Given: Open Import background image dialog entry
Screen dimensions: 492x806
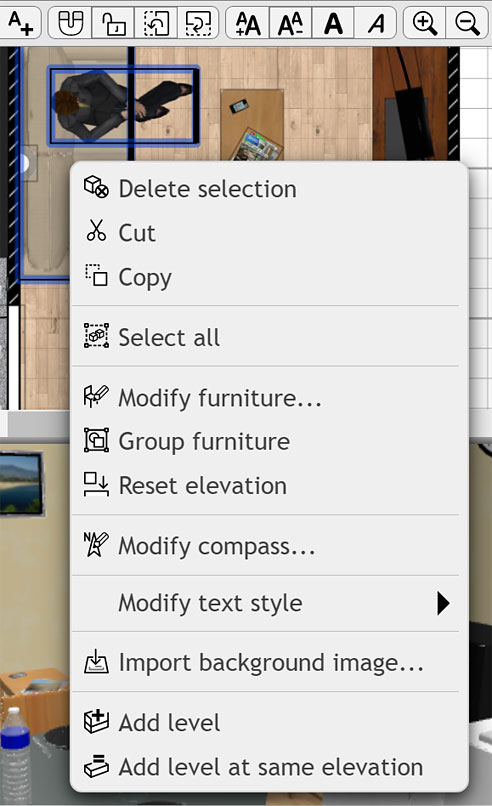Looking at the screenshot, I should point(269,662).
